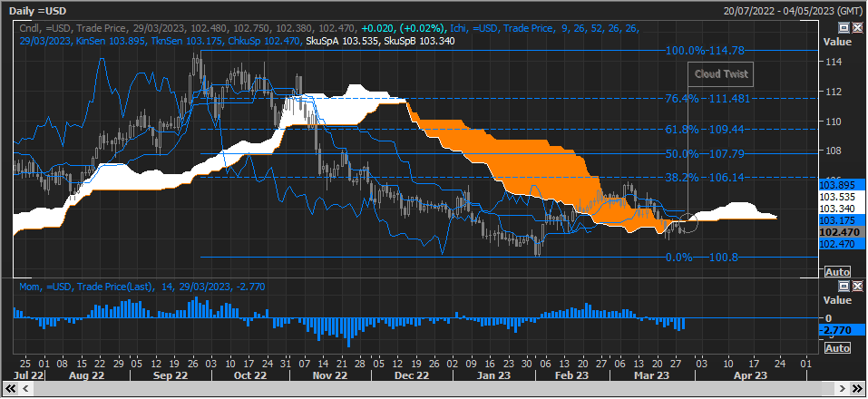Toggle Auto scaling on price axis

pos(837,272)
